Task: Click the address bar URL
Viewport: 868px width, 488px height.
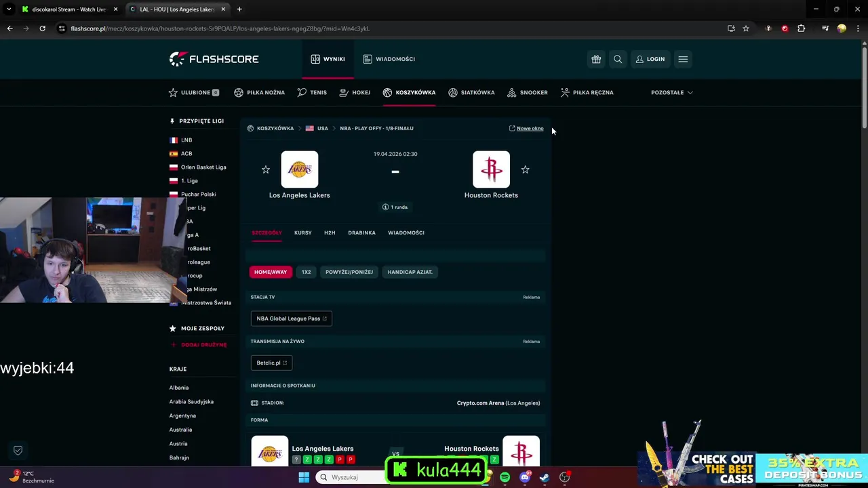Action: coord(220,28)
